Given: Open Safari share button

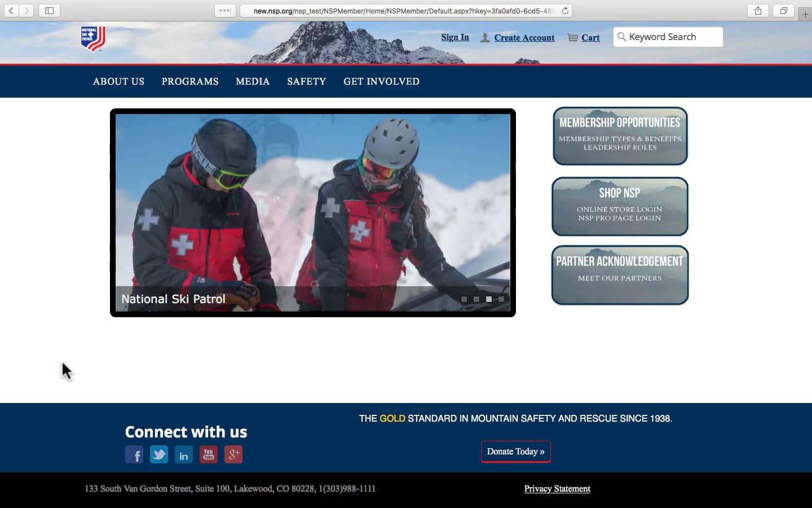Looking at the screenshot, I should 758,10.
